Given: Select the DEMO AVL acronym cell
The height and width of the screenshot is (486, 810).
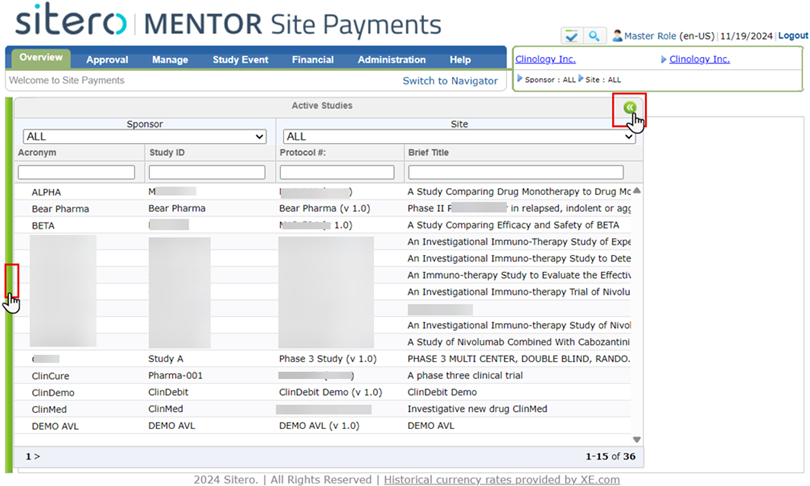Looking at the screenshot, I should pyautogui.click(x=55, y=427).
